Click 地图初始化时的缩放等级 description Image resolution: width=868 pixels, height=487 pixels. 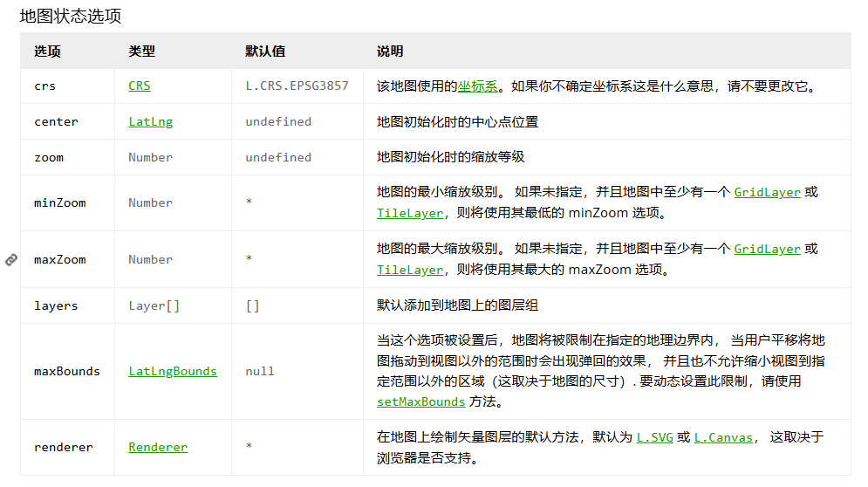[451, 157]
